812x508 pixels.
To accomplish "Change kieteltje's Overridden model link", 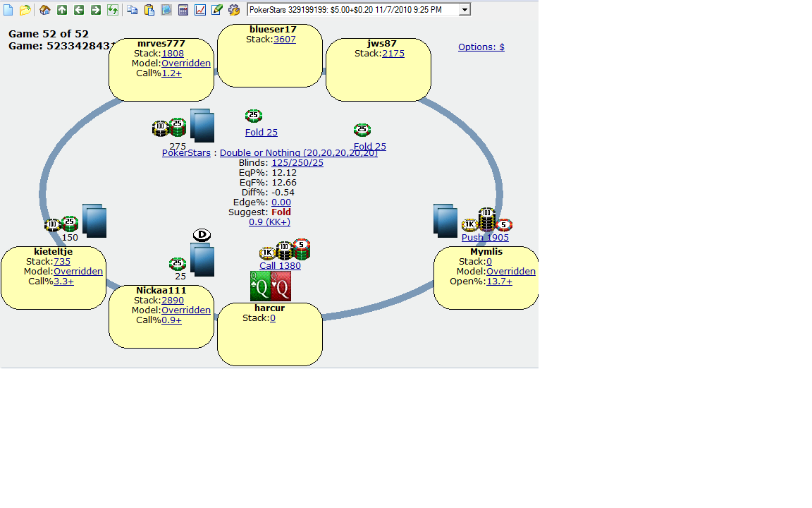I will [x=78, y=271].
